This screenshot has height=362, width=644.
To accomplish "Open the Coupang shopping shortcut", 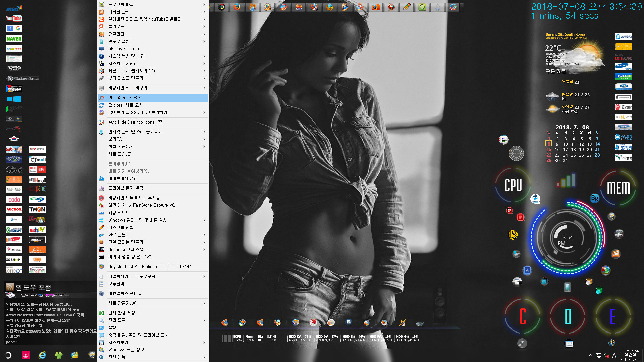I will pyautogui.click(x=37, y=189).
